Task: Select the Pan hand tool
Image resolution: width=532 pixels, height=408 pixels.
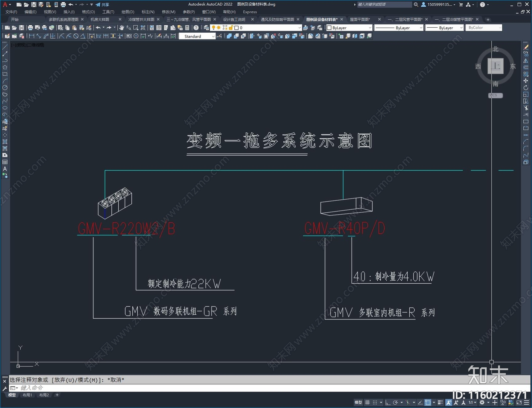Action: [x=122, y=28]
